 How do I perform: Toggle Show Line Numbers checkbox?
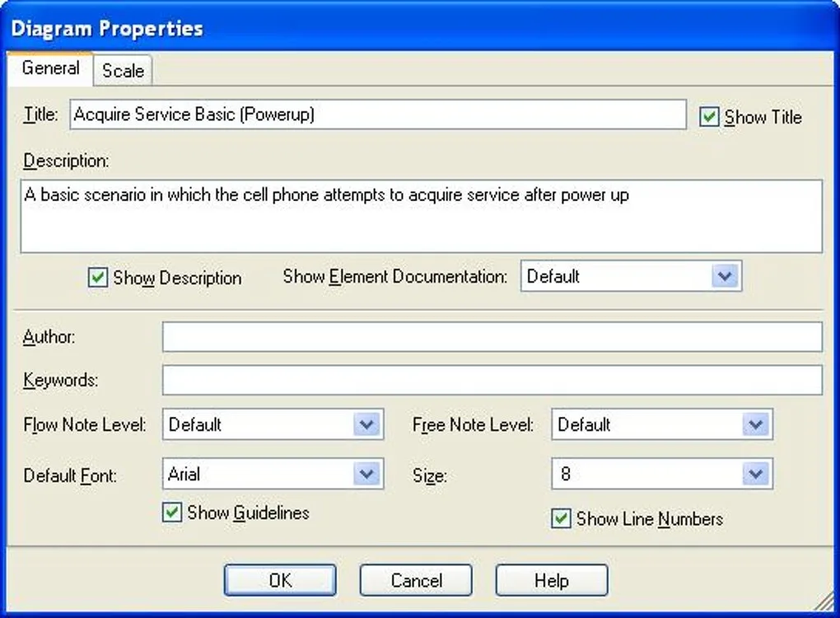tap(561, 519)
